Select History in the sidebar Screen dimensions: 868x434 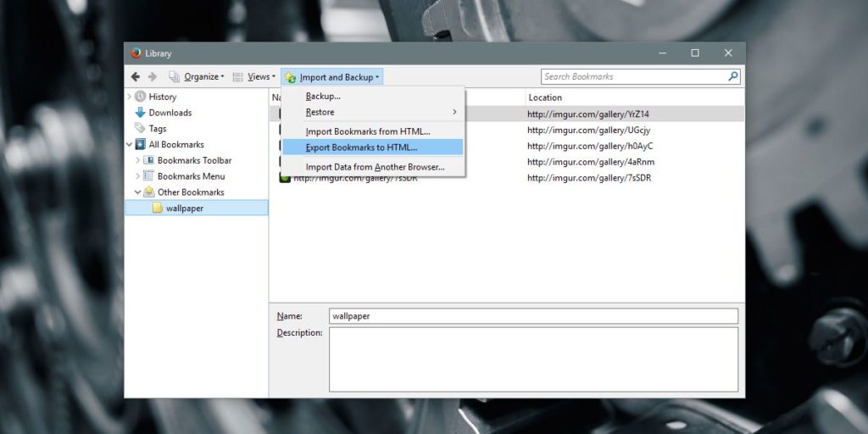162,97
